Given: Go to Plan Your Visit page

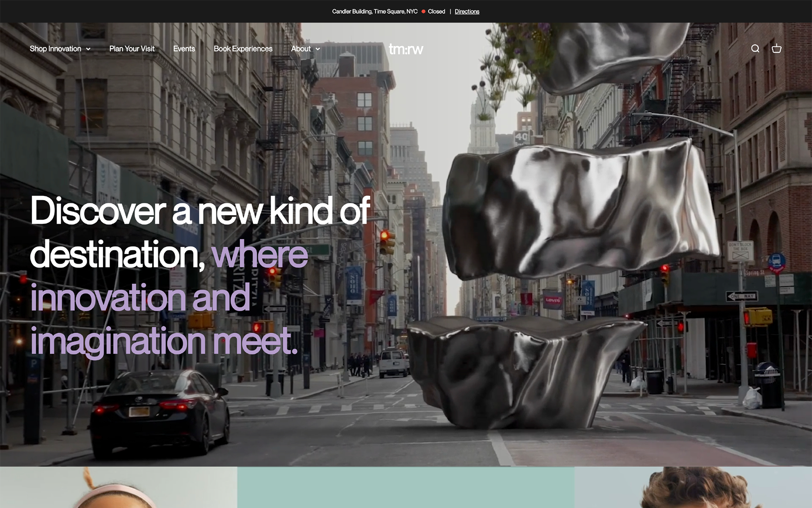Looking at the screenshot, I should [132, 49].
